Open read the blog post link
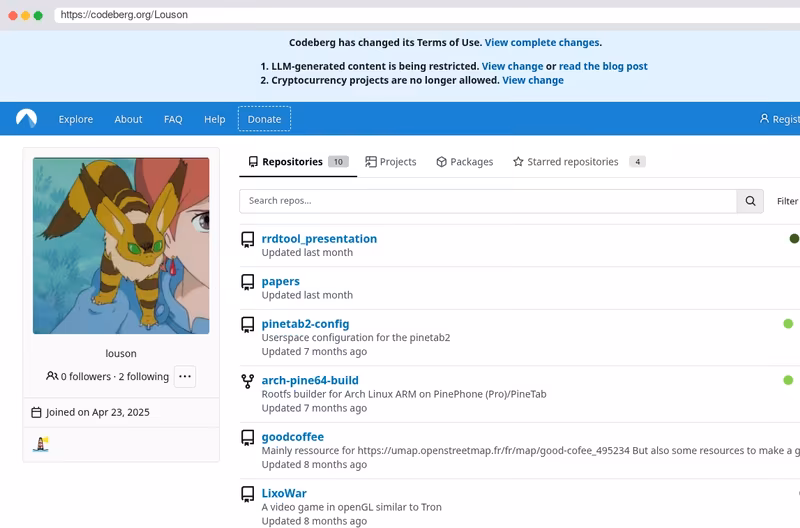 pyautogui.click(x=603, y=66)
